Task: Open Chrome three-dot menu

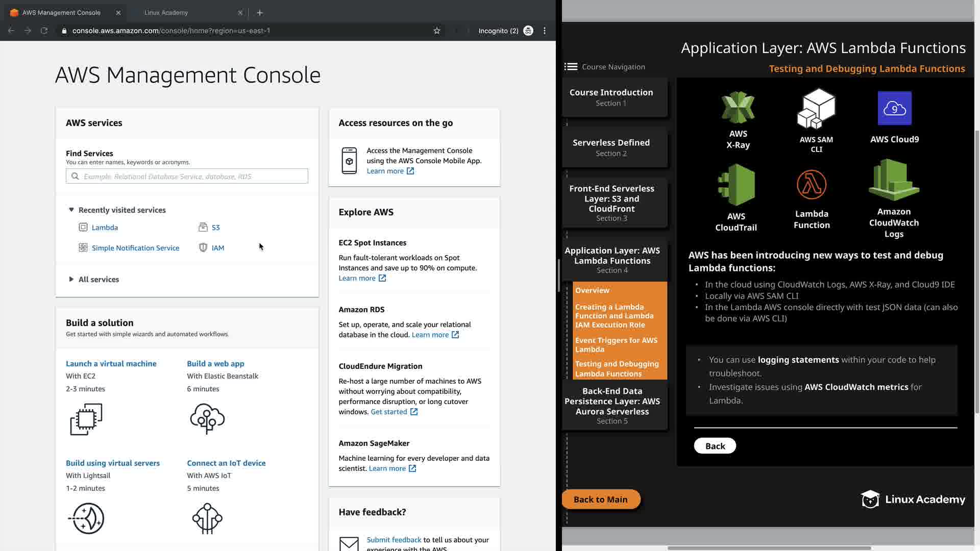Action: point(545,31)
